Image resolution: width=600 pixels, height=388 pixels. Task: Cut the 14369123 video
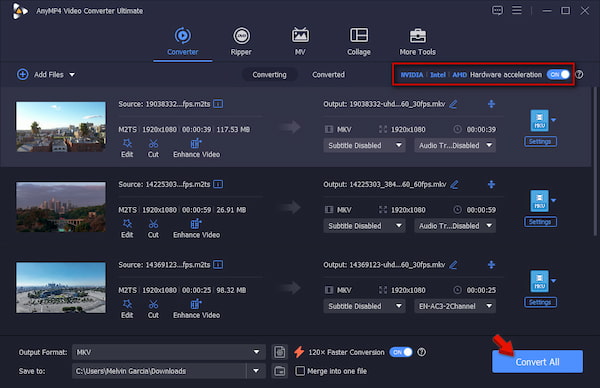[x=153, y=309]
